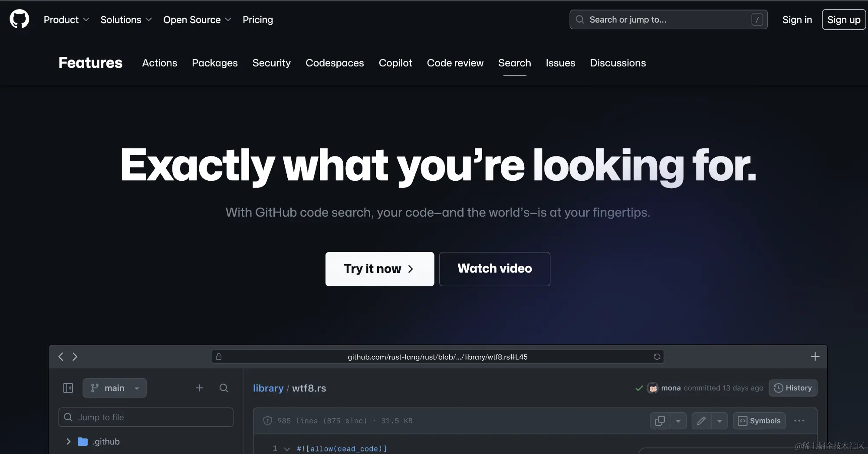Click the mona author name

tap(671, 388)
